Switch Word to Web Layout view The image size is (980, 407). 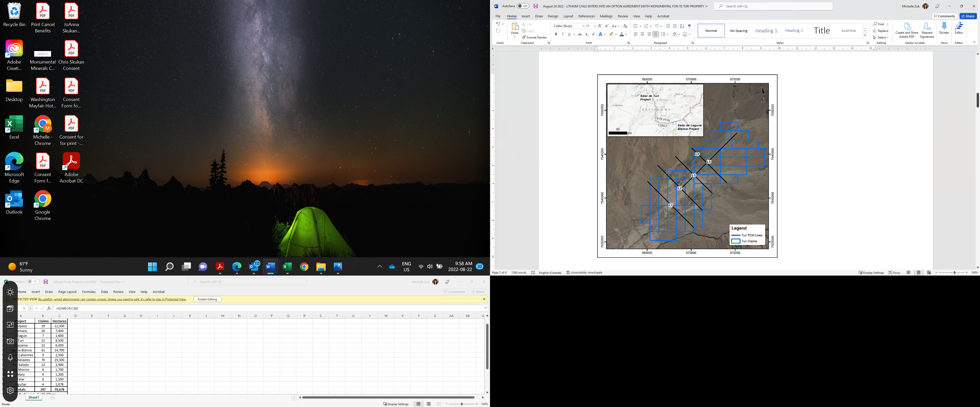(x=929, y=273)
